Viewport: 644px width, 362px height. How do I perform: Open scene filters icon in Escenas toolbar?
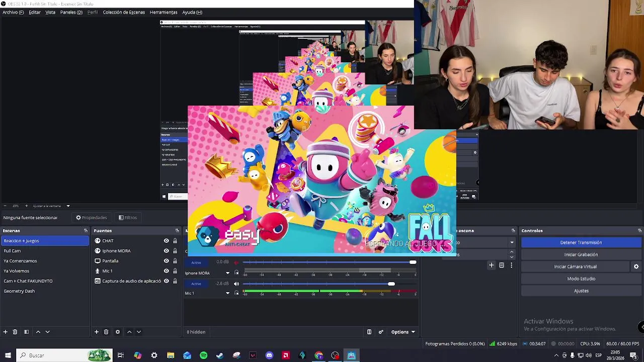coord(26,332)
